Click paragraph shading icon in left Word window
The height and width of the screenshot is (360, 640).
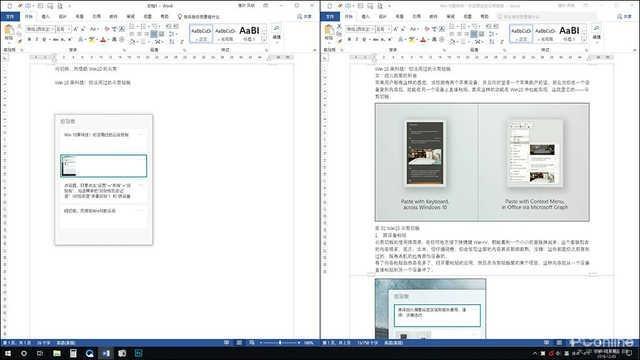point(132,42)
